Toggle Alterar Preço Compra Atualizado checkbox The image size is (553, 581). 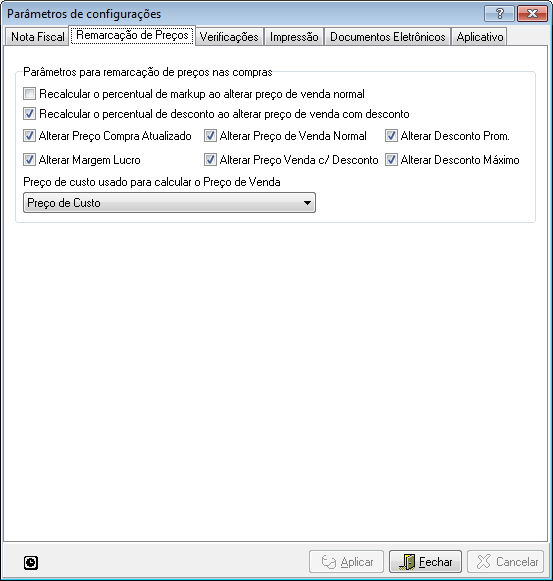[x=29, y=136]
